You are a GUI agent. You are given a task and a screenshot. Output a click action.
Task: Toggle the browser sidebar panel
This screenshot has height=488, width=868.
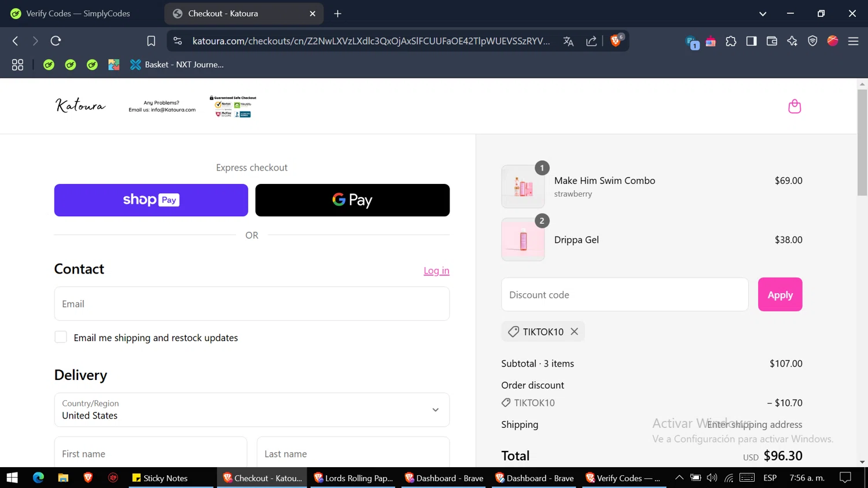pyautogui.click(x=751, y=40)
